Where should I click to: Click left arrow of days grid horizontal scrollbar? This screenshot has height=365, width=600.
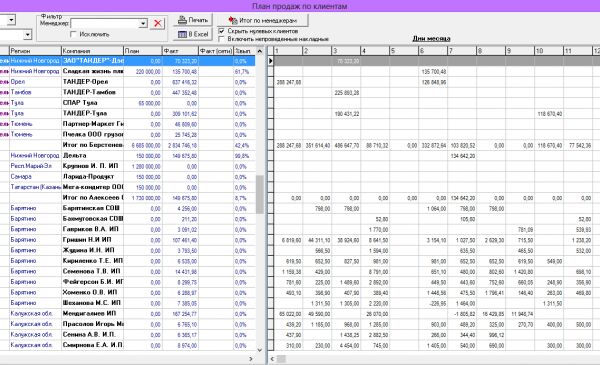click(272, 359)
